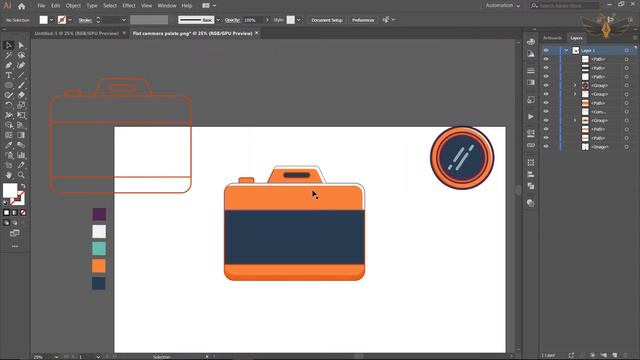Open Automation workspace dropdown
This screenshot has height=360, width=640.
[503, 6]
